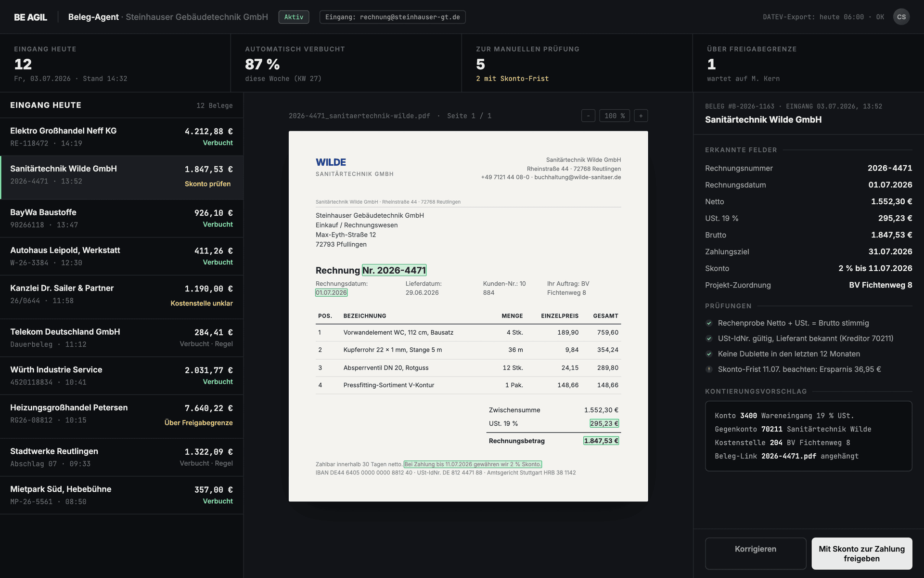
Task: Select Sanitärtechnik Wilde GmbH list entry
Action: [x=121, y=177]
